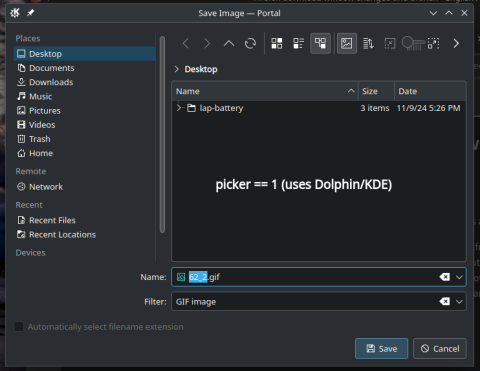Click the 3 items size cell

tap(375, 108)
